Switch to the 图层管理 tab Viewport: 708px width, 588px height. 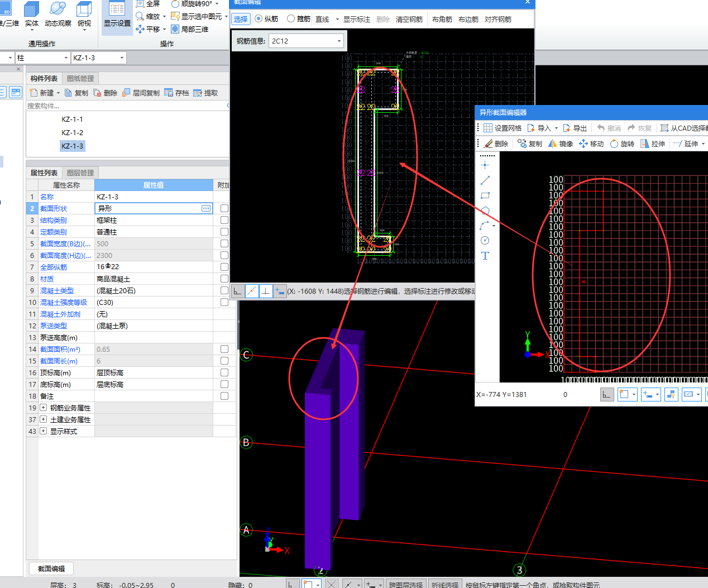pyautogui.click(x=80, y=173)
